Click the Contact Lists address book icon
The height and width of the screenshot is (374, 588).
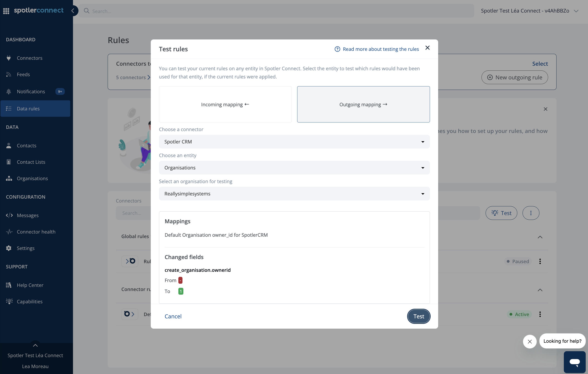(x=9, y=162)
